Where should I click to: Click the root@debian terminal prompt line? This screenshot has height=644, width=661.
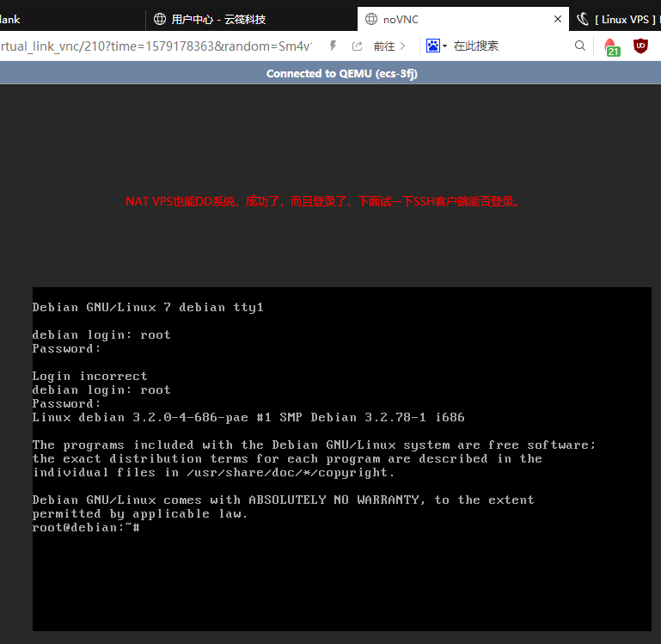pos(86,527)
